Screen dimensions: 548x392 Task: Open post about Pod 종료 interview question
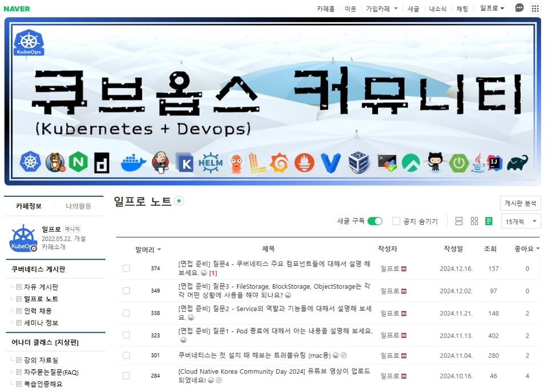[x=275, y=331]
